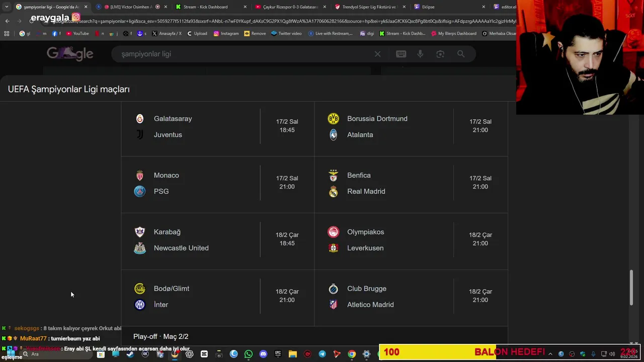Search by image using the Lens icon

tap(440, 54)
